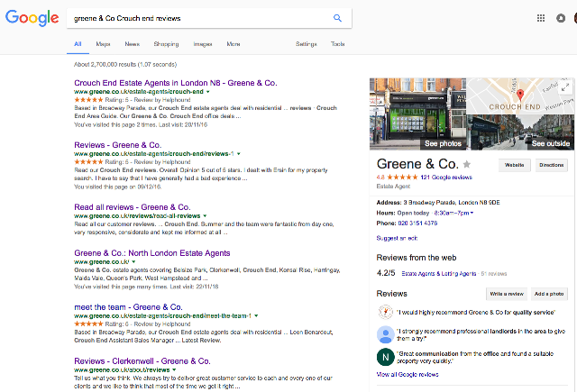
Task: Expand the arrow beside about/reviews URL
Action: [174, 370]
